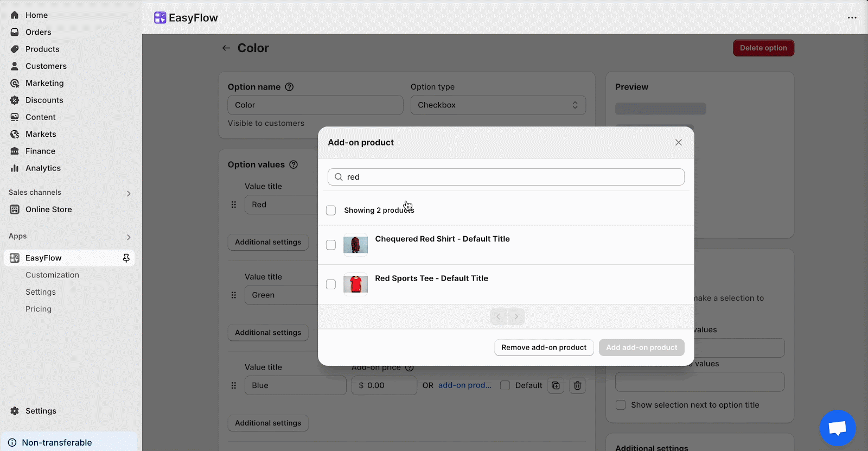Click the EasyFlow app icon in sidebar
The height and width of the screenshot is (451, 868).
coord(15,258)
